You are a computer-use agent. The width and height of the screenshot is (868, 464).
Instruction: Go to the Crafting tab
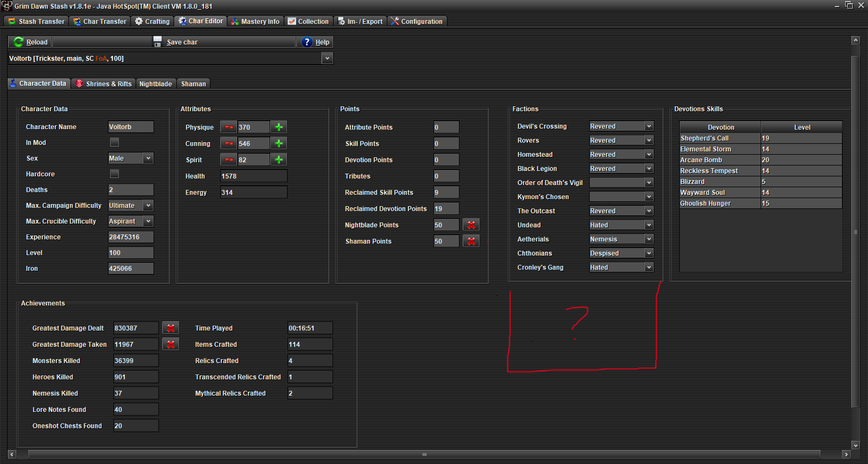pyautogui.click(x=152, y=21)
